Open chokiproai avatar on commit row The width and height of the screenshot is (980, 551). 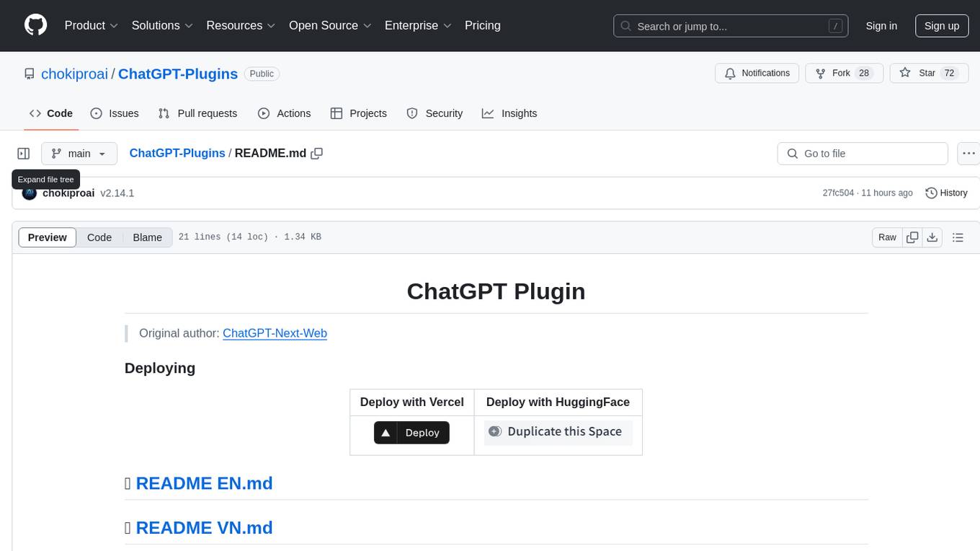click(30, 193)
